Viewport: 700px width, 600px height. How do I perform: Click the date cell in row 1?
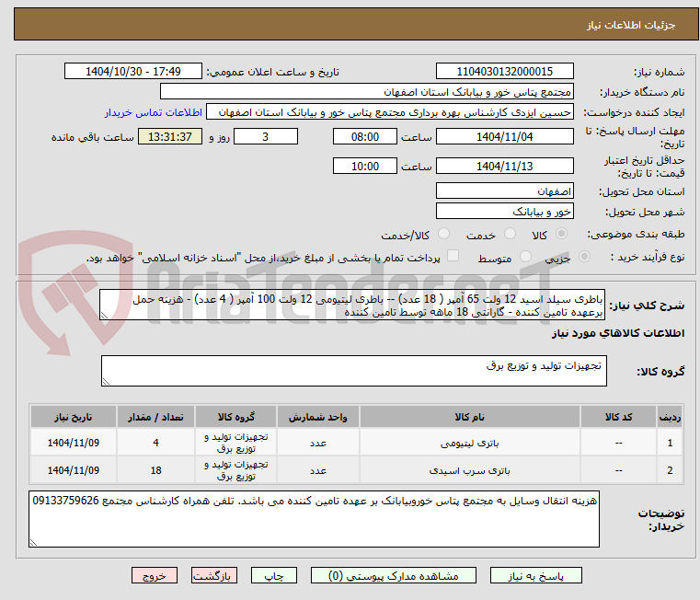74,443
